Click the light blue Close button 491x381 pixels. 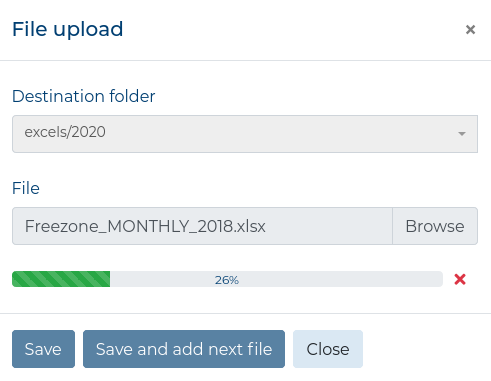click(328, 349)
